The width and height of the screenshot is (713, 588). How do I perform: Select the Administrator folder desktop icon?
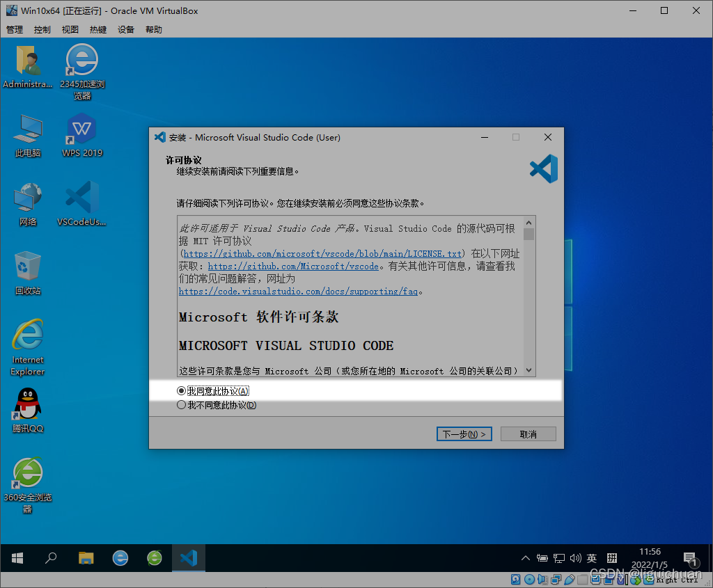[28, 67]
